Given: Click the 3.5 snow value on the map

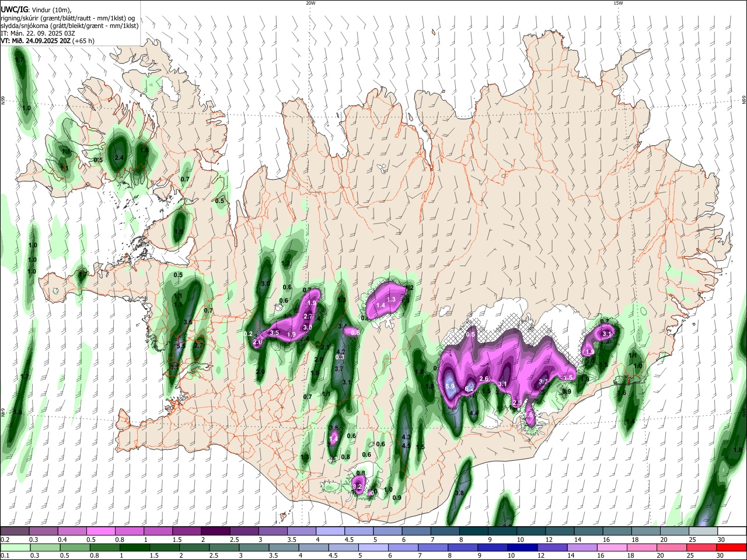Looking at the screenshot, I should (275, 332).
